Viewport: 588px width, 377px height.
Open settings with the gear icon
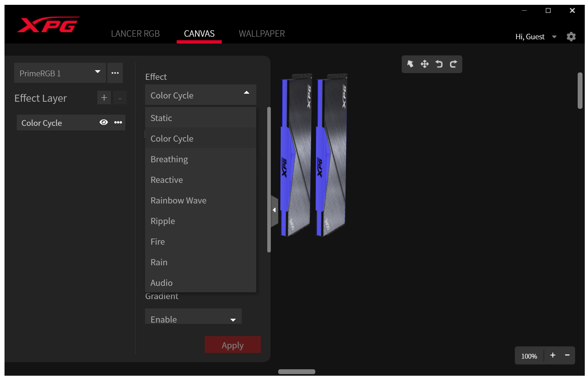coord(571,37)
